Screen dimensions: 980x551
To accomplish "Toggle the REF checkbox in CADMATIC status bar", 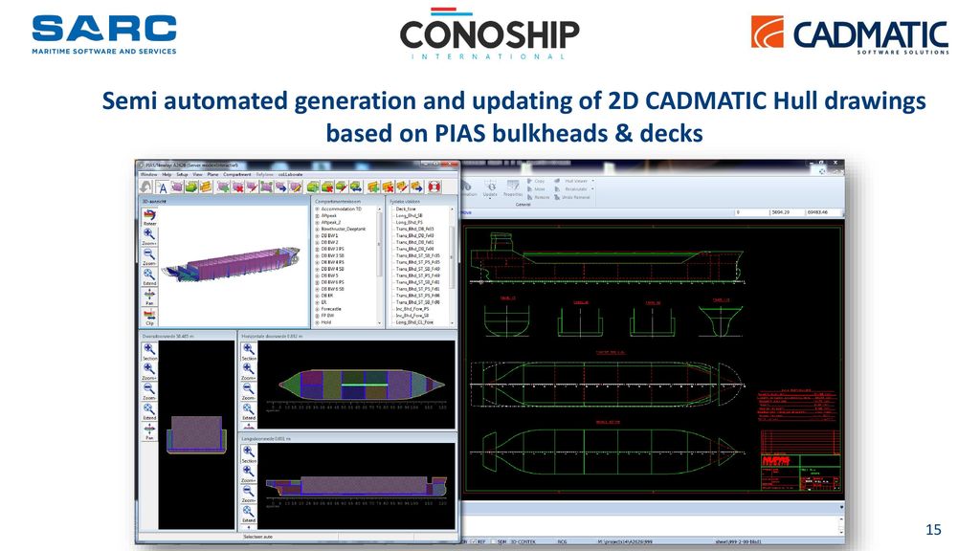I will [x=474, y=541].
